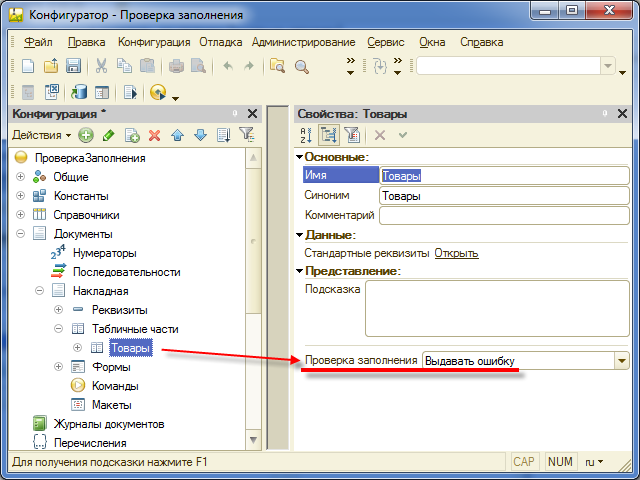Image resolution: width=640 pixels, height=480 pixels.
Task: Click the New document toolbar icon
Action: (x=28, y=66)
